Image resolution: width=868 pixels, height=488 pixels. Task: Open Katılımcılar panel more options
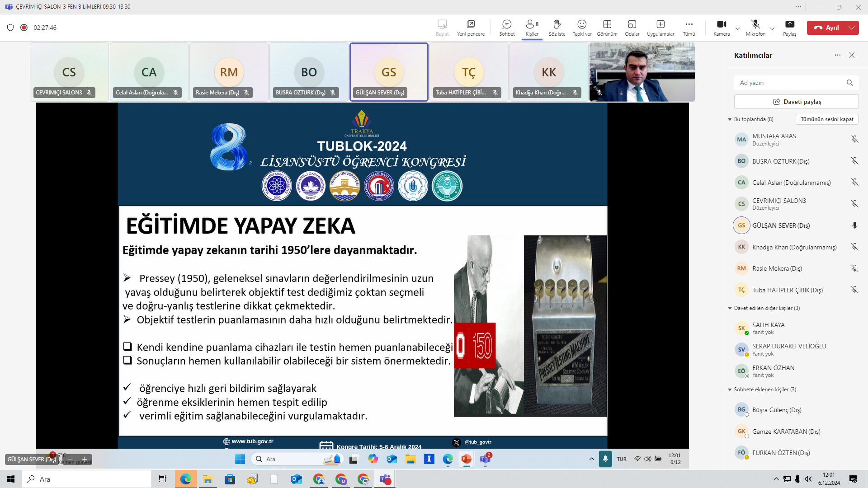(x=838, y=55)
